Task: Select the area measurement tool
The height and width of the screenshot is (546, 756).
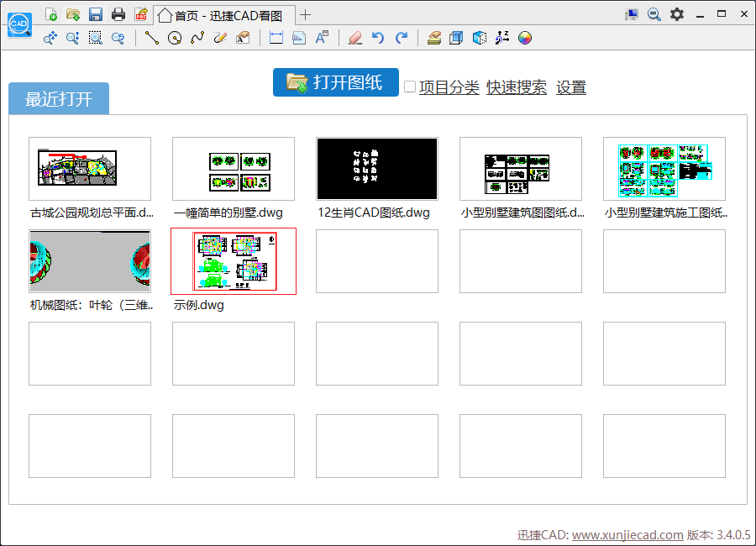Action: [x=299, y=38]
